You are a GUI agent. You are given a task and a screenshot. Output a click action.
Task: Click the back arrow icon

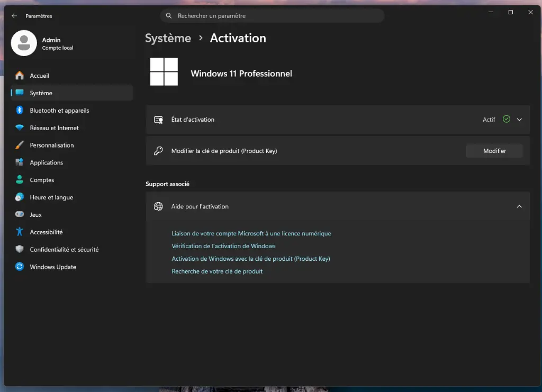pyautogui.click(x=14, y=15)
